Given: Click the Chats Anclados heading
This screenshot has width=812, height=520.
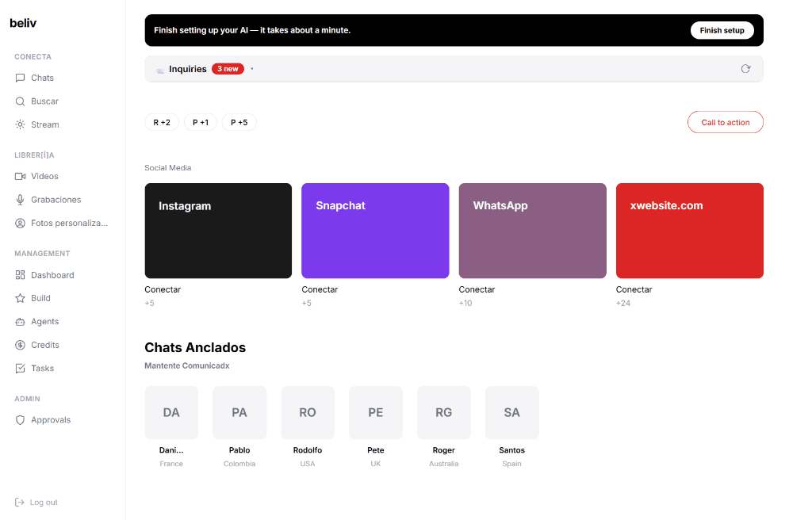Looking at the screenshot, I should click(x=195, y=347).
